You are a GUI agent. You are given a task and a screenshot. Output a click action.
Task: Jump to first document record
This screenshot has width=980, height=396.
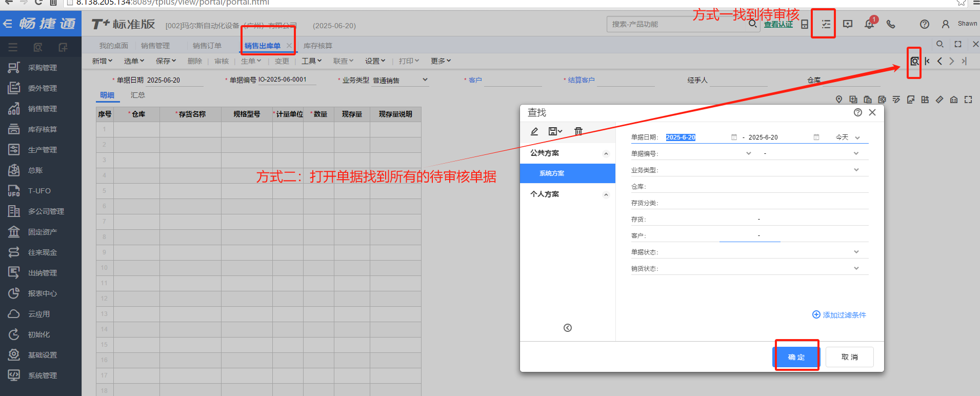927,61
